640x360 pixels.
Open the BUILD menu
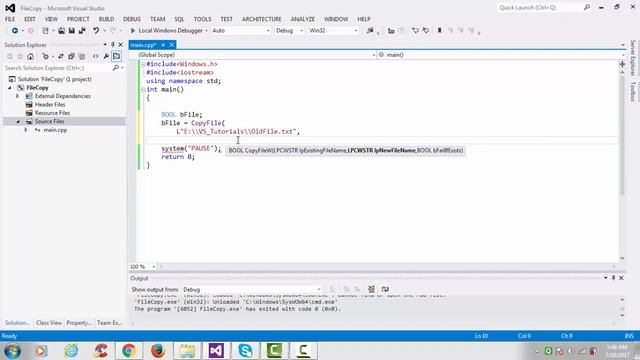pos(106,19)
